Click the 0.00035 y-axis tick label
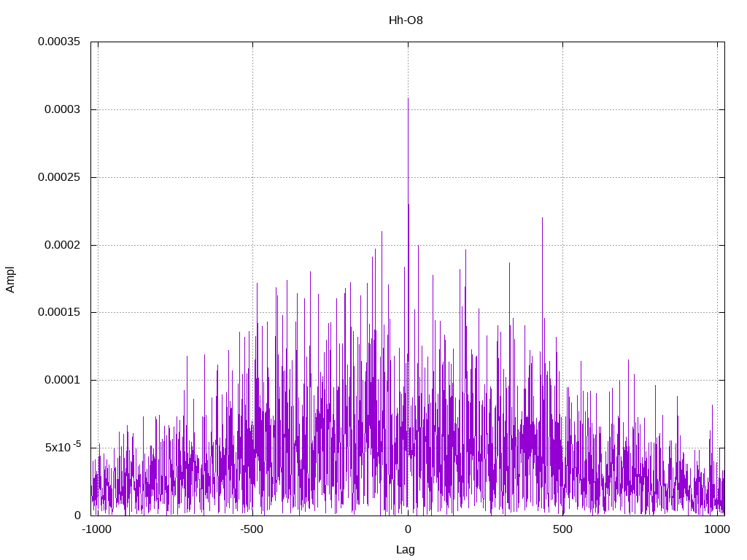This screenshot has height=560, width=747. point(59,42)
